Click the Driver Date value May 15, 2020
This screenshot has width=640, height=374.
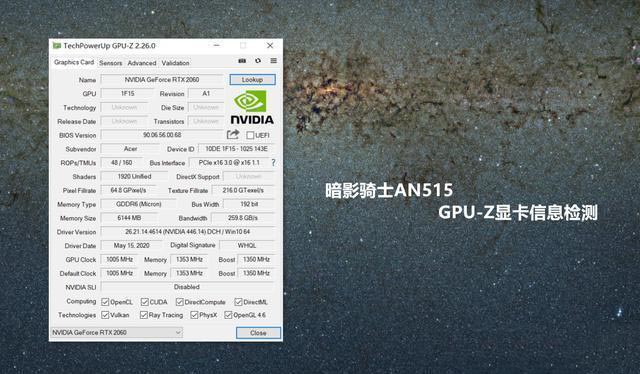(x=131, y=245)
